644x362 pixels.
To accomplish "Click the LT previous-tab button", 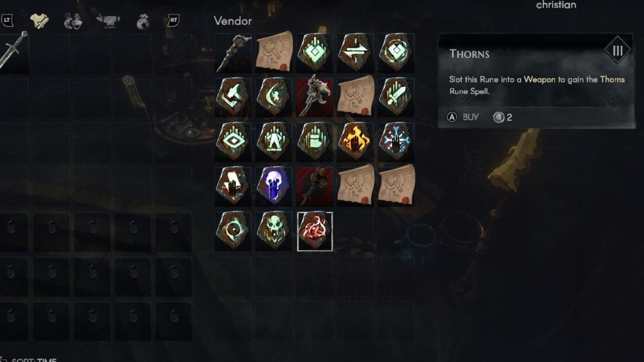I will (x=7, y=21).
